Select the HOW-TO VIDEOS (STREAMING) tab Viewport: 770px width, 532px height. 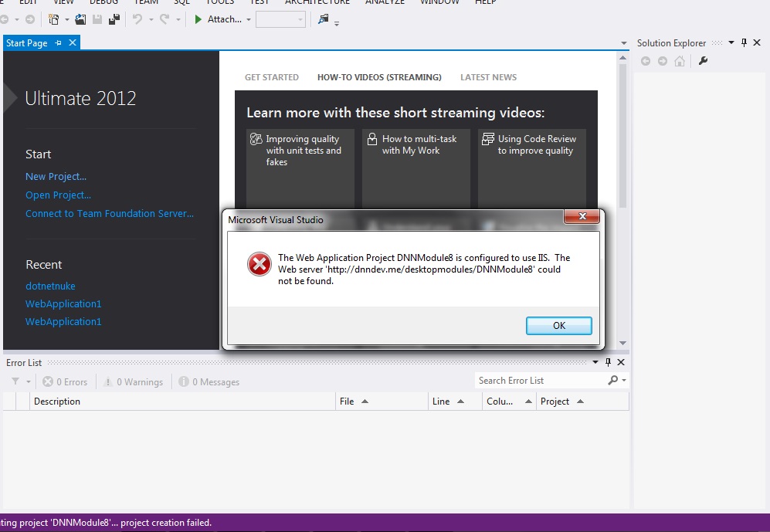pyautogui.click(x=379, y=77)
